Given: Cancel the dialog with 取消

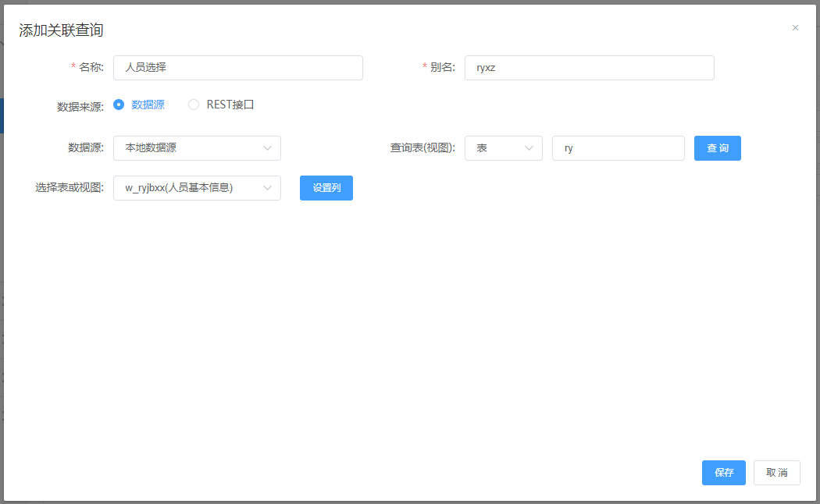Looking at the screenshot, I should pos(776,473).
